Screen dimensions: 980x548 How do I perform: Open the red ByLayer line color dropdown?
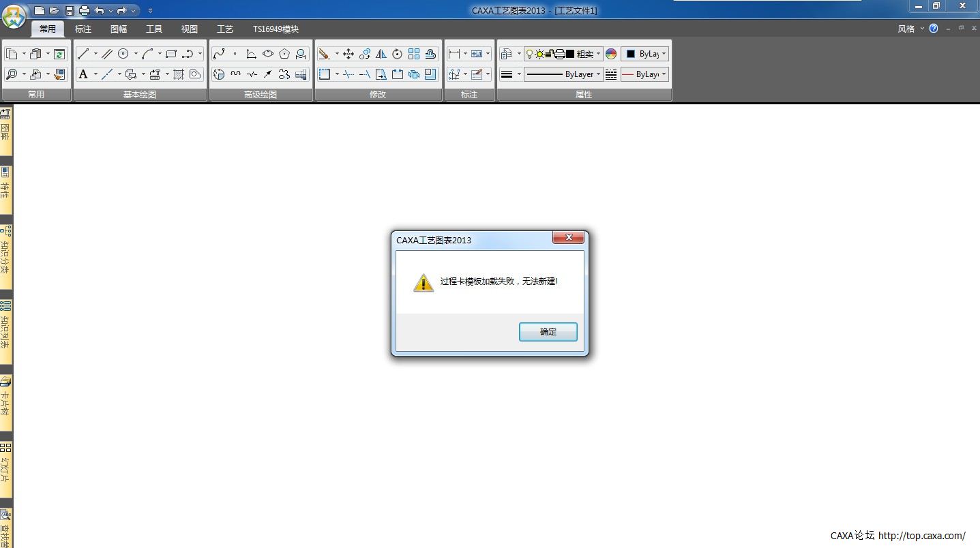(644, 74)
